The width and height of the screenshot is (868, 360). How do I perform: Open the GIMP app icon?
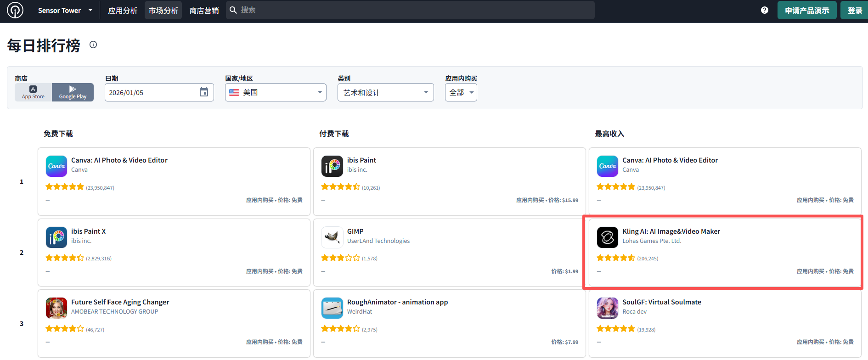332,237
